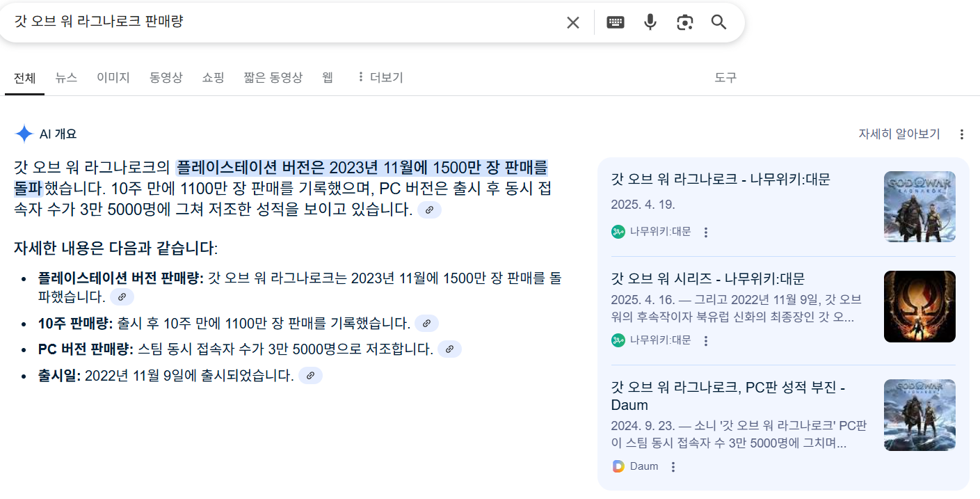Open source link for 10주 판매량 bullet
Image resolution: width=980 pixels, height=499 pixels.
pyautogui.click(x=426, y=323)
